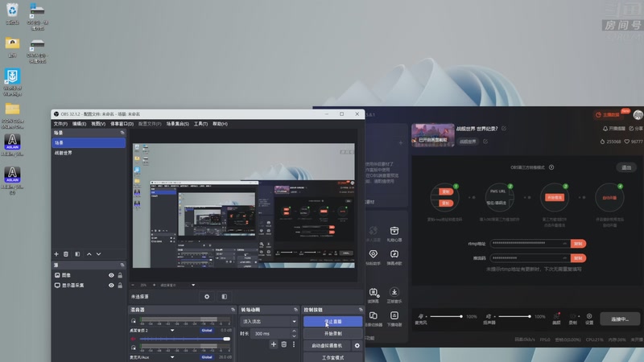Open 美颜 icon in streaming app bottom bar
644x362 pixels.
click(x=556, y=319)
